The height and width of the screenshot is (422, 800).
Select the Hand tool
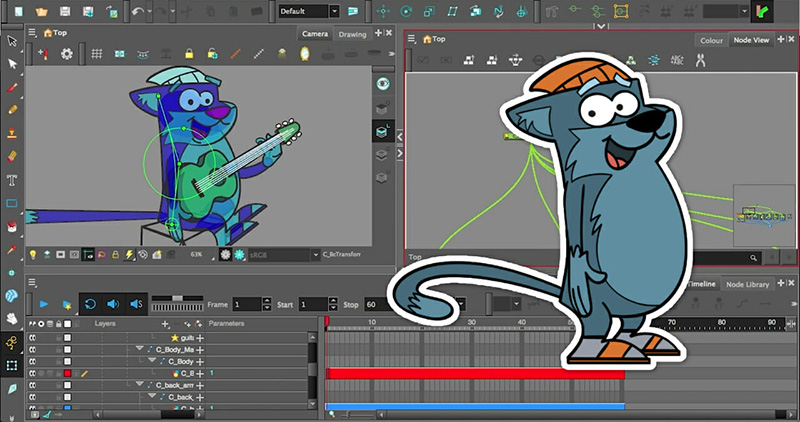[13, 319]
